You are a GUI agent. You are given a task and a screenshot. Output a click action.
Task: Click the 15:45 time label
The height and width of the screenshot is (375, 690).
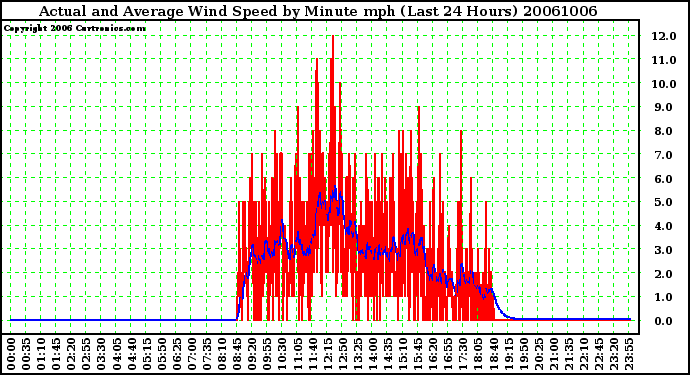[x=418, y=354]
